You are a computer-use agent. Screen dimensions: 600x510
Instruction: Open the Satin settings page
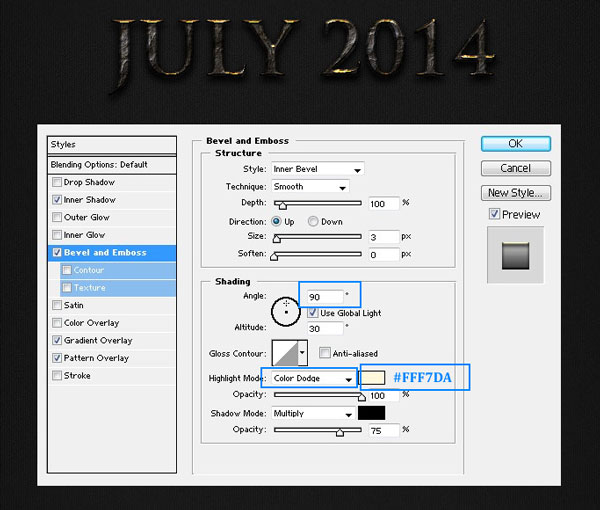[73, 305]
